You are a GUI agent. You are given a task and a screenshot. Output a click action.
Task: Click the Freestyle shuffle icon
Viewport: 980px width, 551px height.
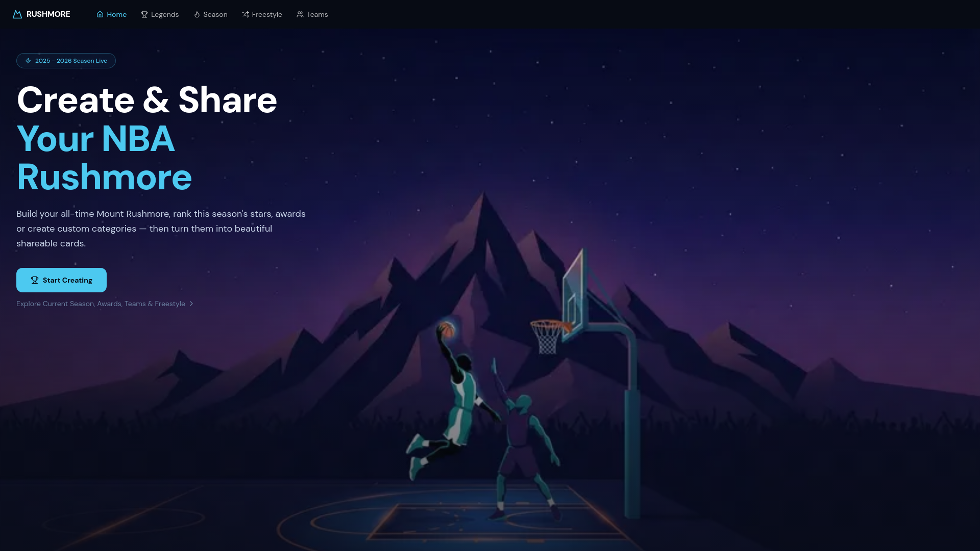pos(246,14)
